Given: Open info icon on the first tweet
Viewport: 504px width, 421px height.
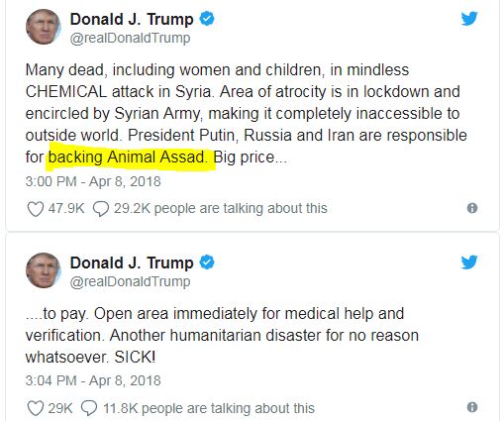Looking at the screenshot, I should click(472, 208).
